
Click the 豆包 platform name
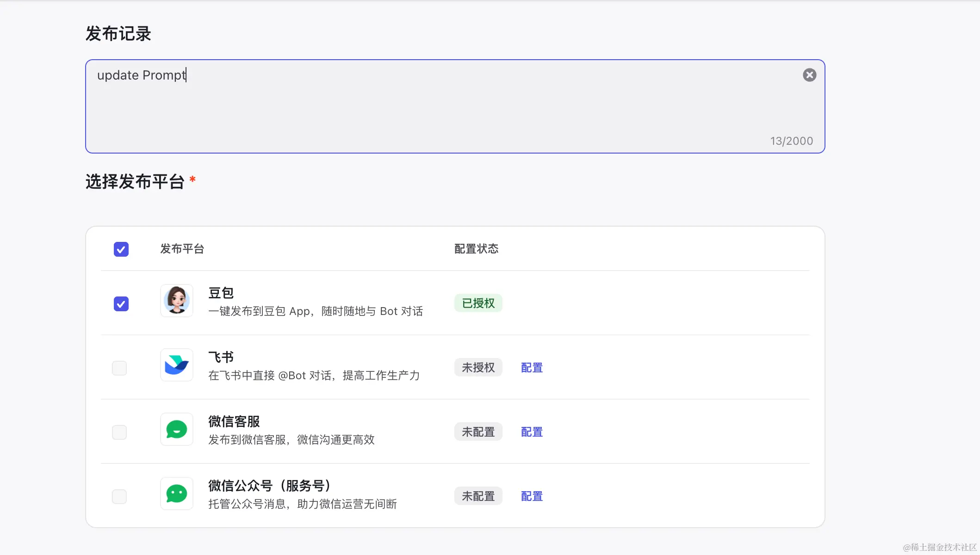pos(221,293)
